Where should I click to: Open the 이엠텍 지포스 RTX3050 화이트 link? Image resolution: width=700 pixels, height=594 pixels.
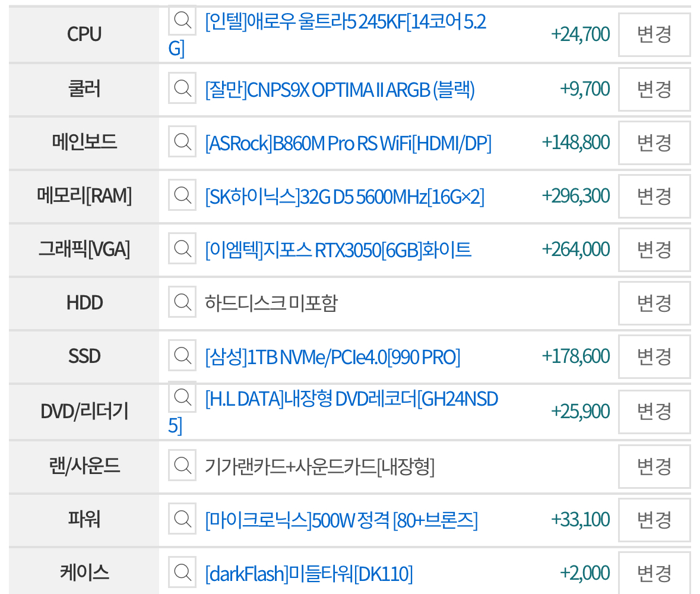[338, 249]
